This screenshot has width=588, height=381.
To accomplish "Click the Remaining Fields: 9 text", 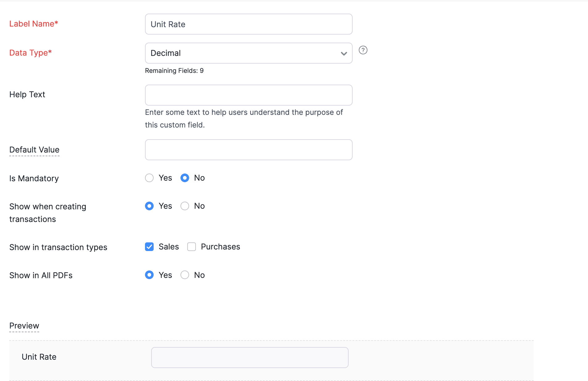I will point(174,71).
